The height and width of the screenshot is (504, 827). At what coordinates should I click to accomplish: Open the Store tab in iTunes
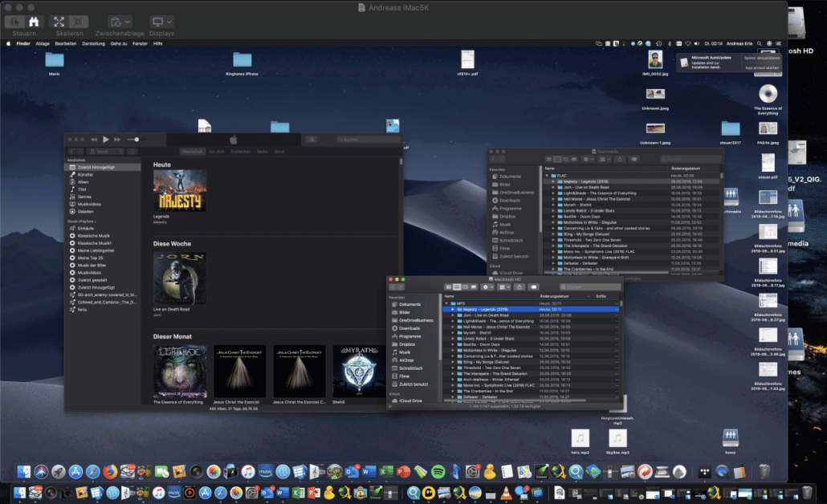(x=279, y=151)
